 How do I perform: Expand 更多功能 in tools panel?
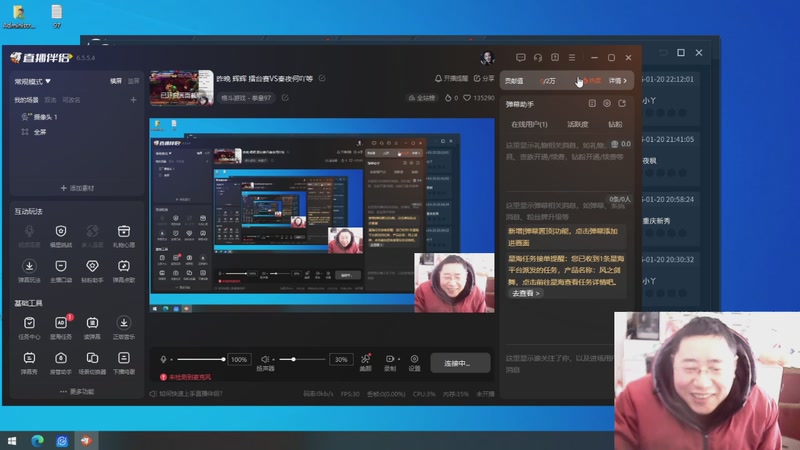77,391
